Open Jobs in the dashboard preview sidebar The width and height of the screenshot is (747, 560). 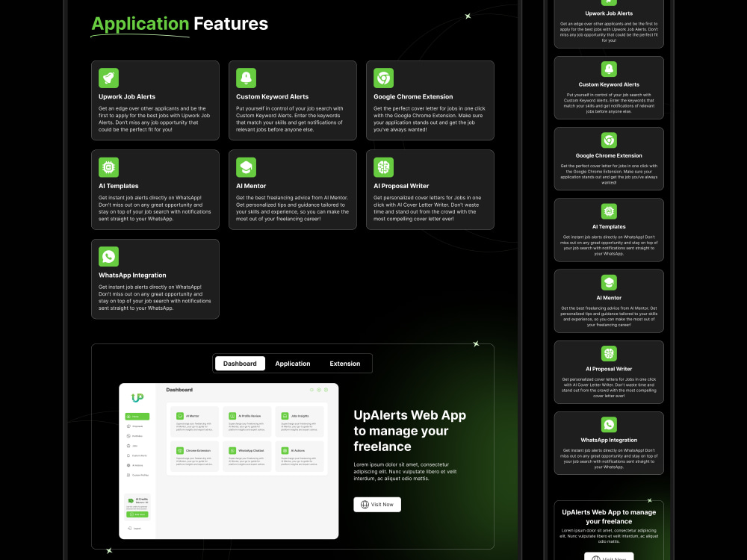[x=134, y=446]
